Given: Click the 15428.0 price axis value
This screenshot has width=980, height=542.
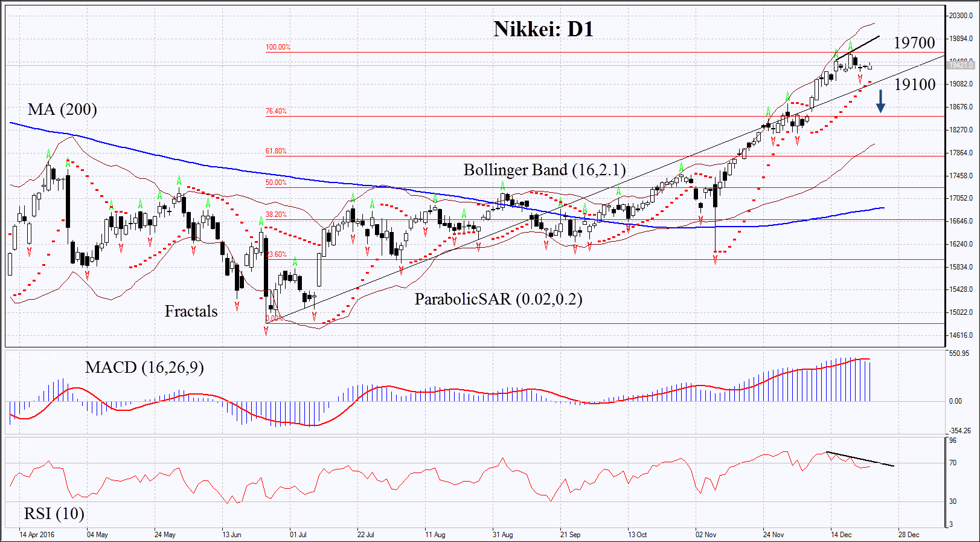Looking at the screenshot, I should 961,289.
